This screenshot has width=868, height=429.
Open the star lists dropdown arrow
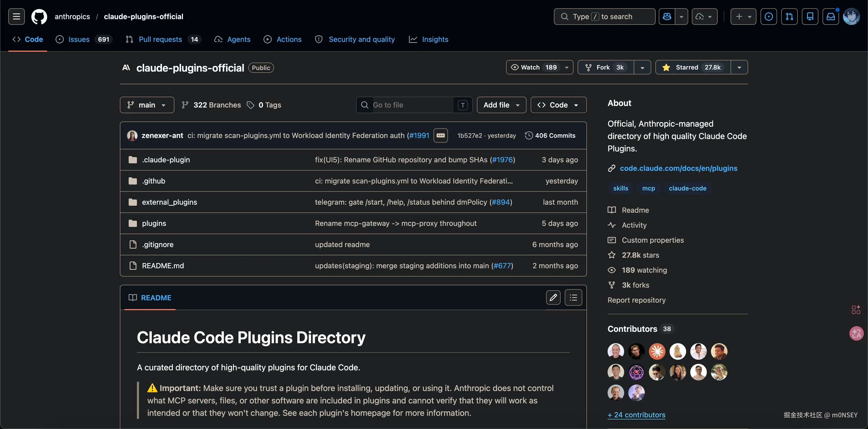739,67
